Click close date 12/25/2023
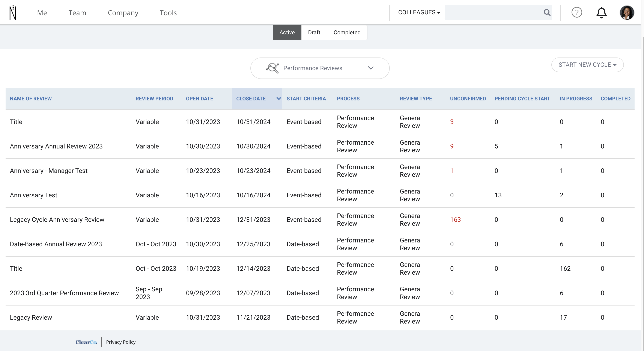644x351 pixels. coord(253,244)
